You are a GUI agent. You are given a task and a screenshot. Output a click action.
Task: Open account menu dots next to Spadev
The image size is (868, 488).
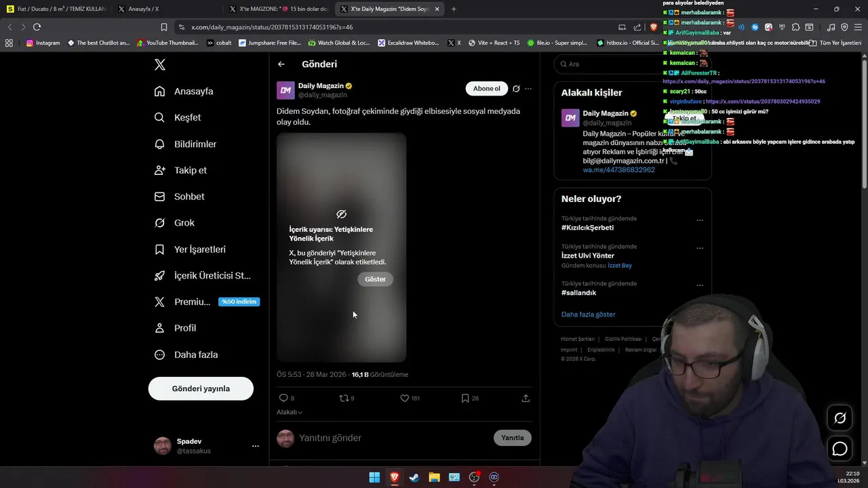click(256, 446)
